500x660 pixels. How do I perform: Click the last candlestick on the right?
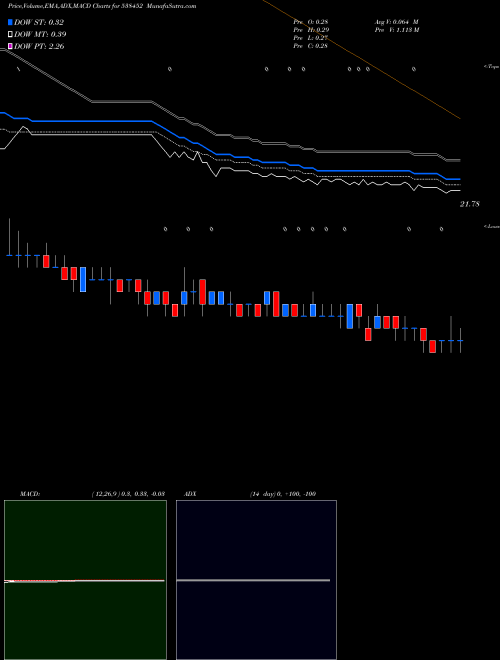pyautogui.click(x=461, y=340)
